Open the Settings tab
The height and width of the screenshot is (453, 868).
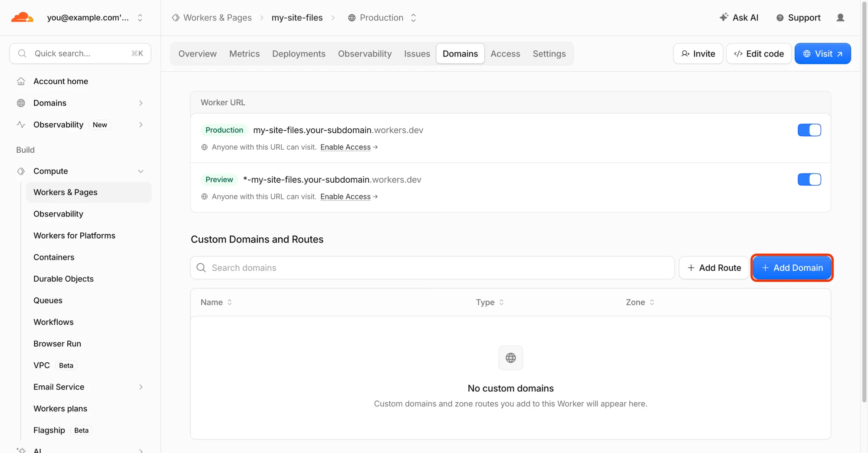pyautogui.click(x=549, y=53)
